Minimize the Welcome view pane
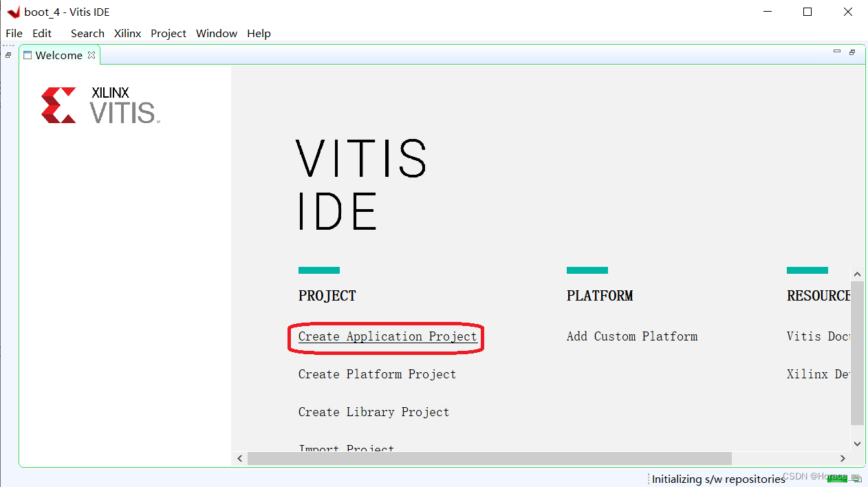Image resolution: width=868 pixels, height=487 pixels. (836, 52)
